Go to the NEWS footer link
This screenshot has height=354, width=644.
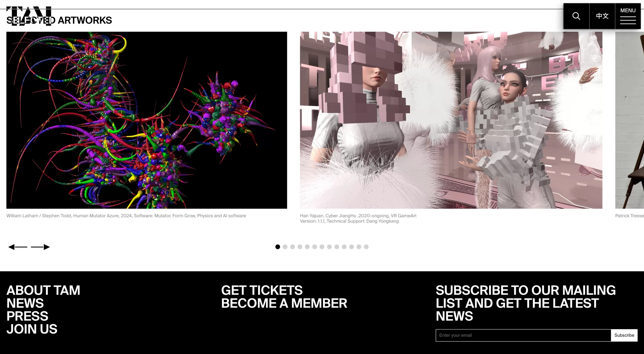click(x=25, y=303)
